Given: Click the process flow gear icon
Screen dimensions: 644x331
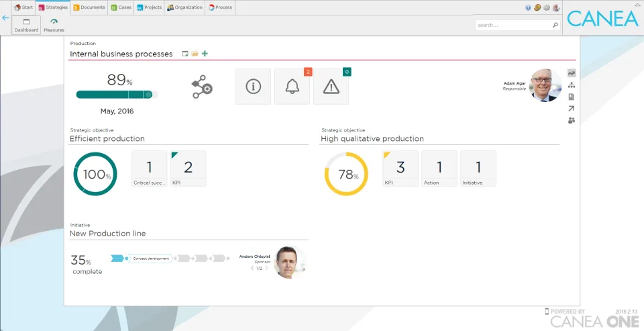Looking at the screenshot, I should tap(202, 87).
